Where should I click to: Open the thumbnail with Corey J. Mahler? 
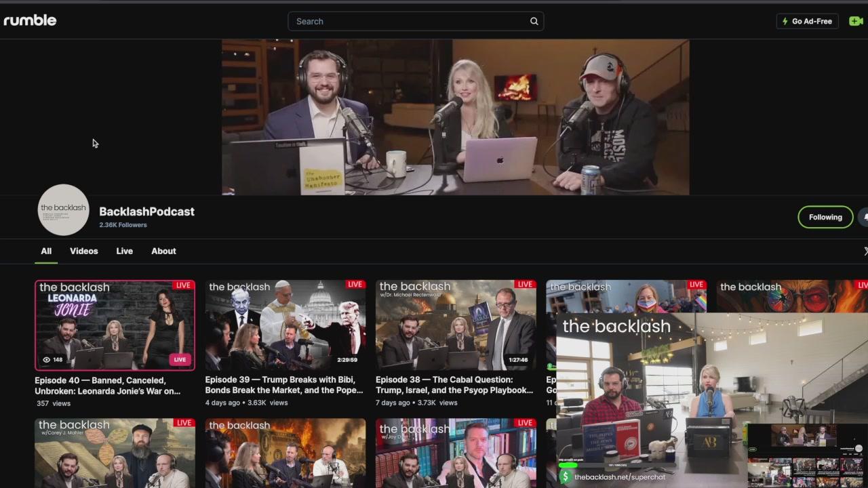(115, 453)
